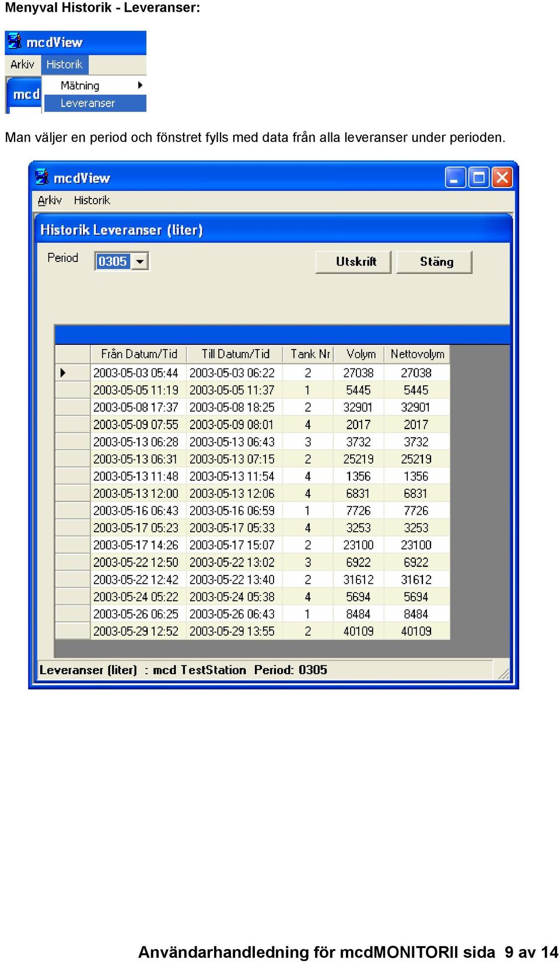Click the Nettovolym column header

coord(417,354)
